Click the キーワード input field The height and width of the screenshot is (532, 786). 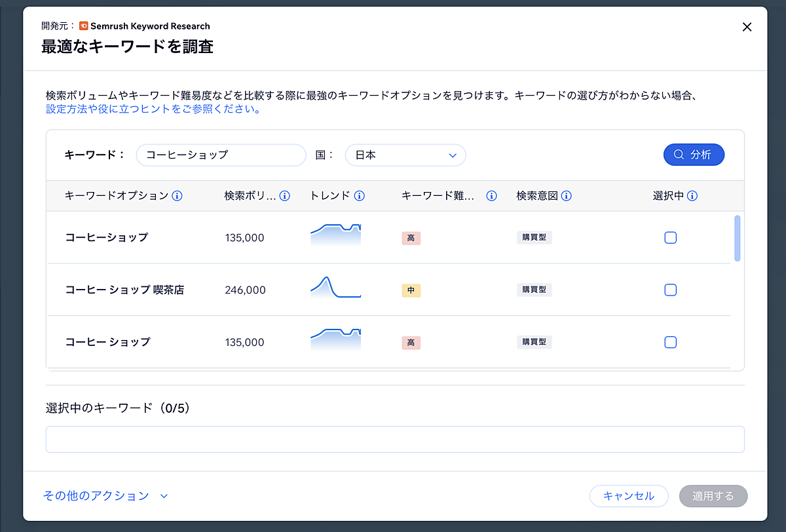click(221, 155)
